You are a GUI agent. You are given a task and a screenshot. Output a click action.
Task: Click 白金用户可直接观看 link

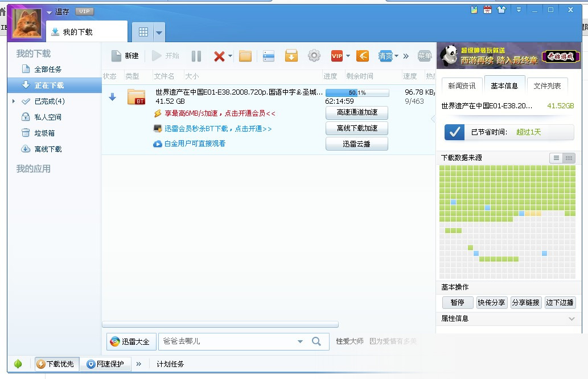coord(195,144)
